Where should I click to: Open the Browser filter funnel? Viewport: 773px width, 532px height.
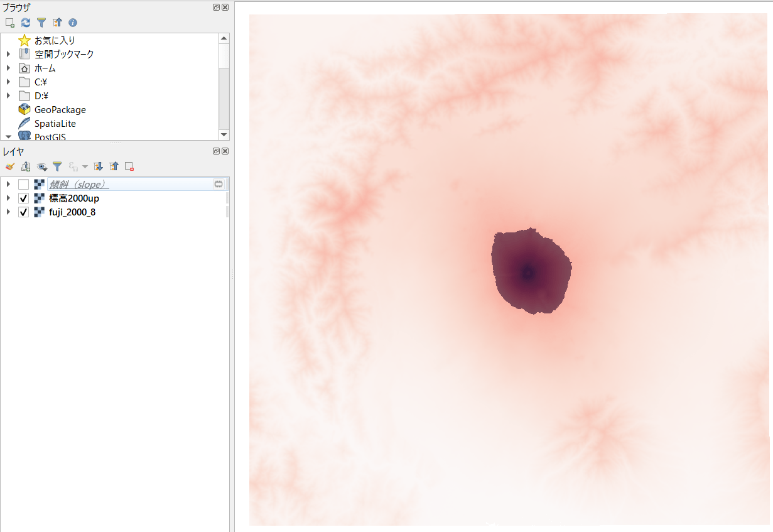[x=41, y=23]
